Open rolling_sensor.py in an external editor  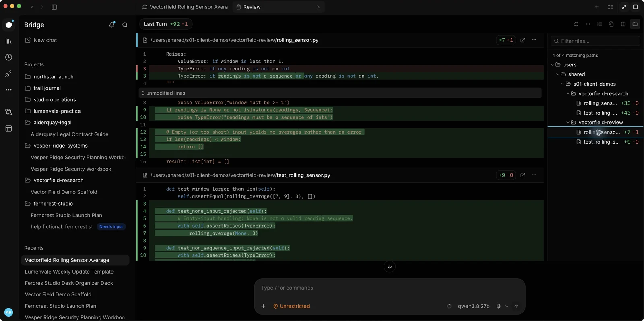click(523, 40)
